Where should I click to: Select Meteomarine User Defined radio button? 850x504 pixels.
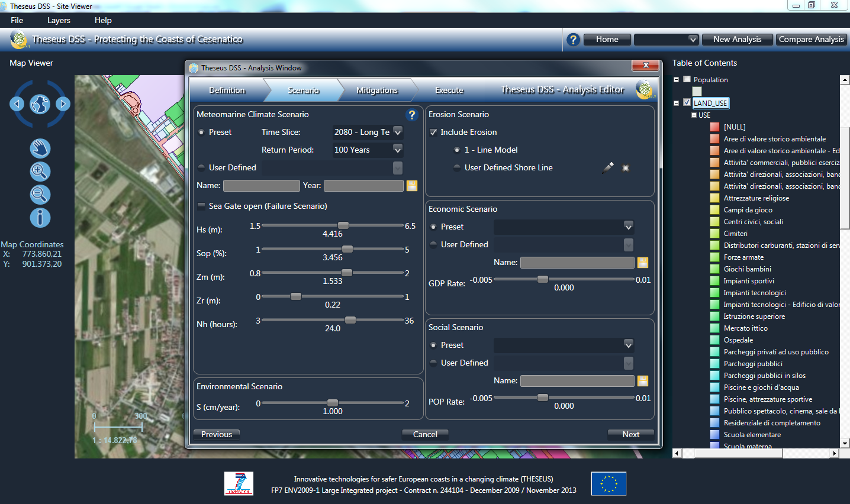click(x=201, y=168)
